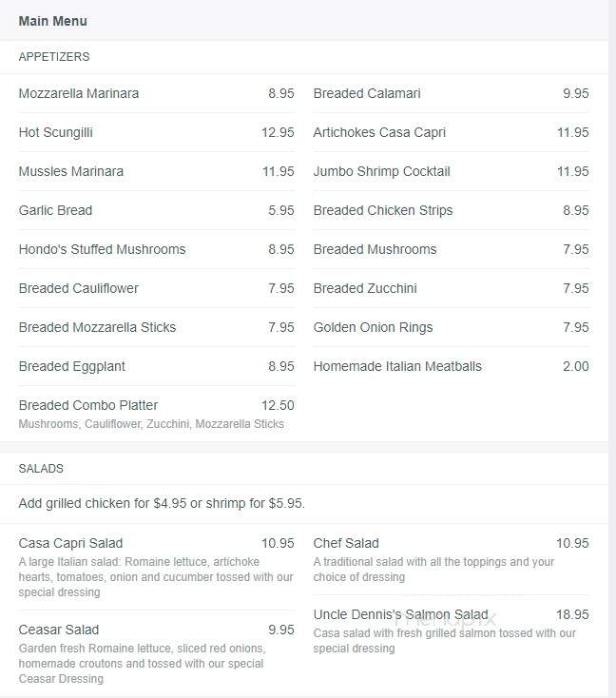Choose Mozzarella Marinara appetizer
The height and width of the screenshot is (698, 616).
[x=156, y=93]
